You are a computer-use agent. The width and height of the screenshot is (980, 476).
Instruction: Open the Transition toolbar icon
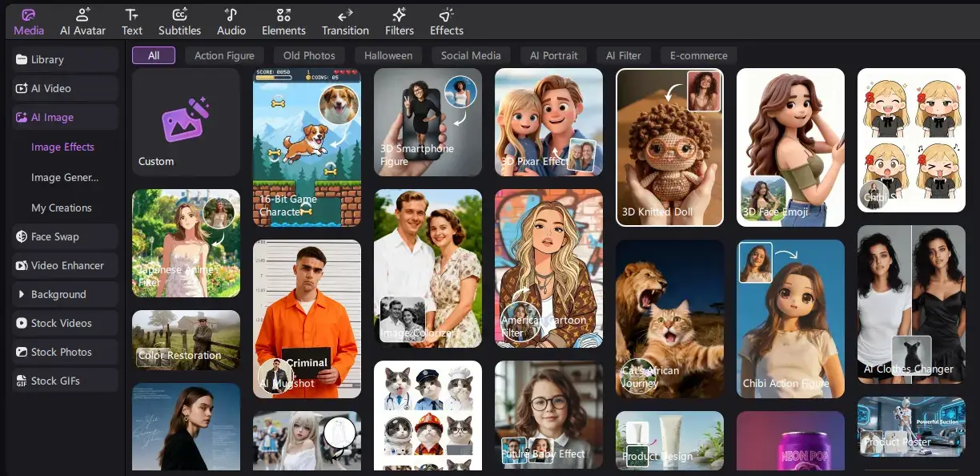[x=345, y=14]
